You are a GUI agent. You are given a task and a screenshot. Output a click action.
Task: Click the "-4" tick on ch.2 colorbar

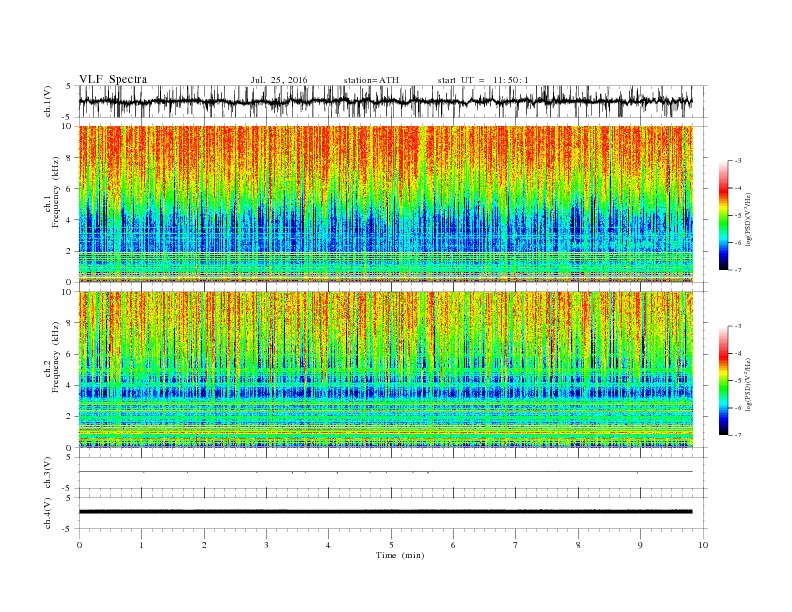(x=738, y=353)
